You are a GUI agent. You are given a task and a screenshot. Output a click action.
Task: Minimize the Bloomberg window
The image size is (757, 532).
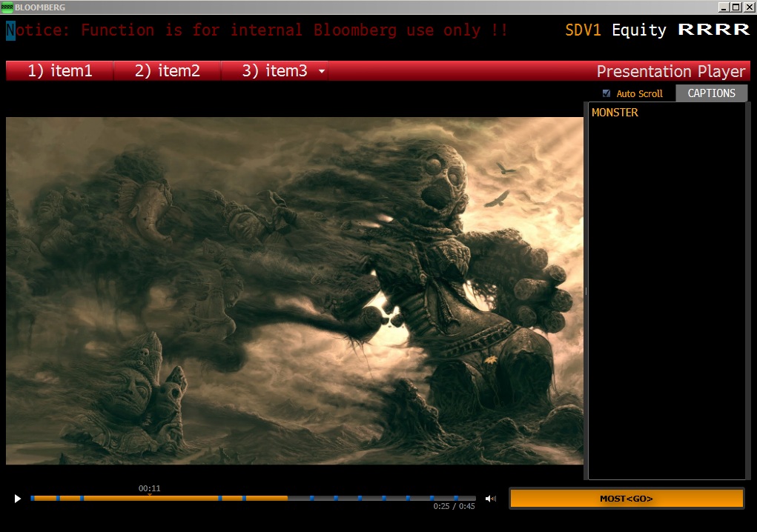724,7
